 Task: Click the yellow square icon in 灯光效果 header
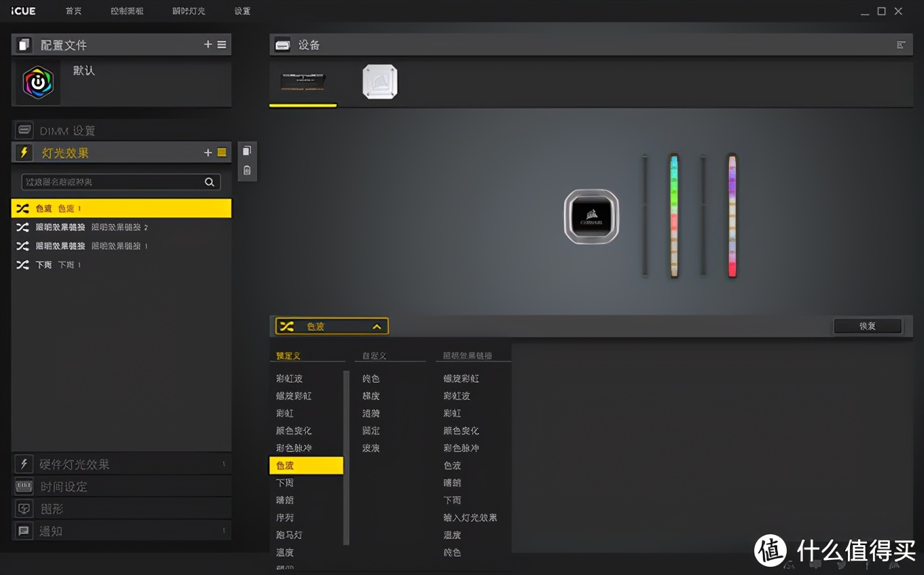coord(221,153)
